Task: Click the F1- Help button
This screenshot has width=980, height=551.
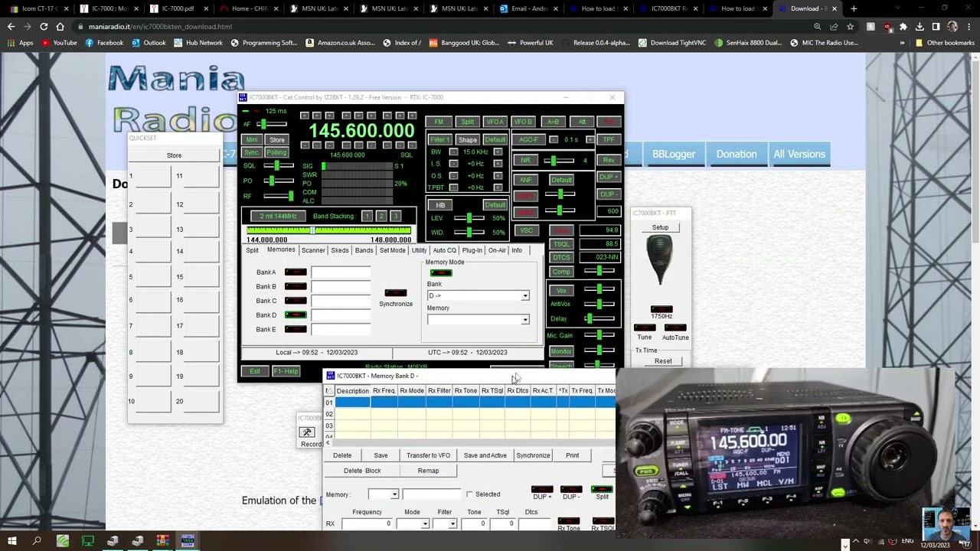Action: click(x=286, y=371)
